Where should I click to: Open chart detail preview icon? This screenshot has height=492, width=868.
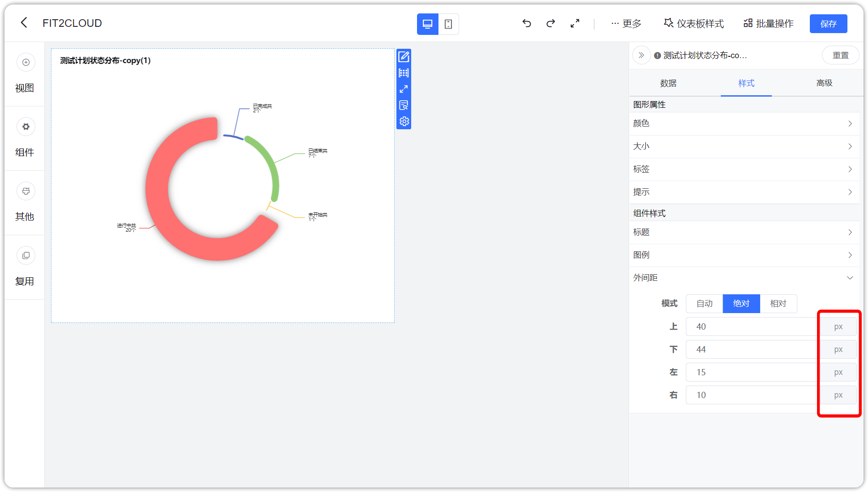click(404, 105)
